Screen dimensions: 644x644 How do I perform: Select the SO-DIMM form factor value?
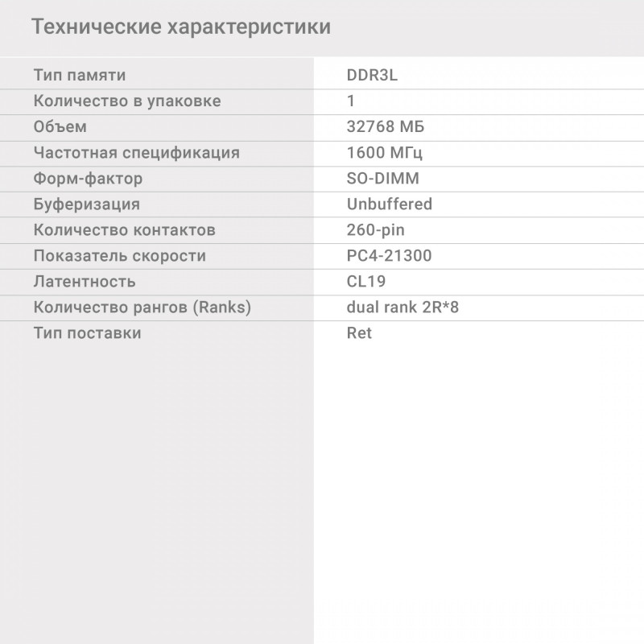[x=382, y=179]
